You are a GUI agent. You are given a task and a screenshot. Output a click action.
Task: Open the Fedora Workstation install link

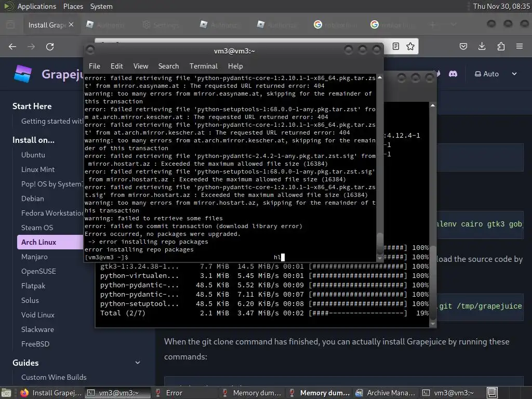52,213
